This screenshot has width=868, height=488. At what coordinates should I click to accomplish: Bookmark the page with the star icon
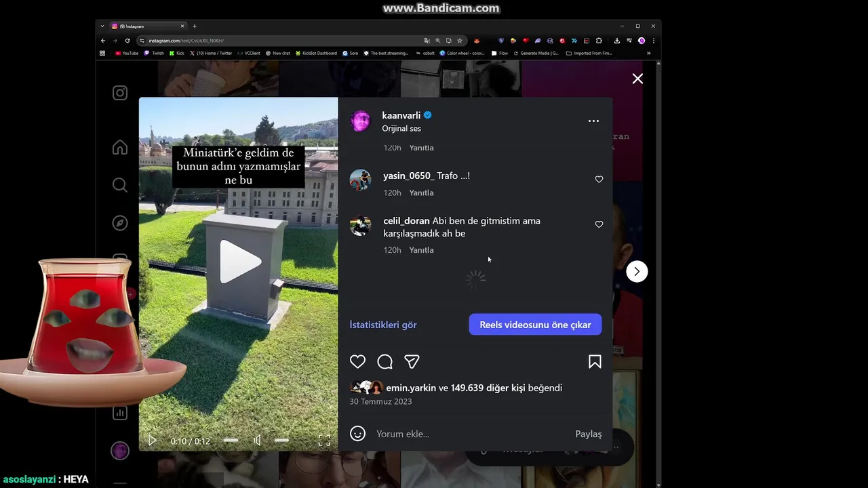[x=459, y=41]
